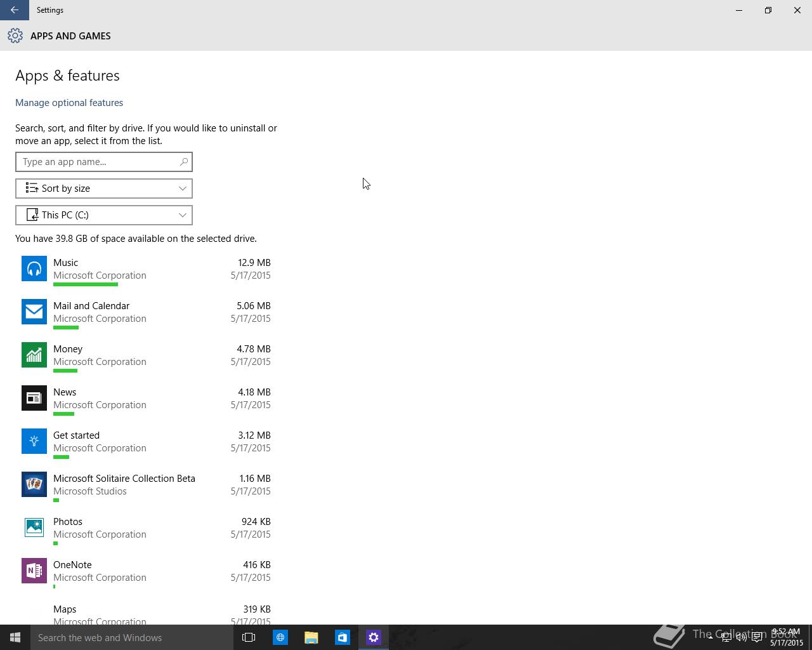Select the News app icon
The height and width of the screenshot is (650, 812).
click(x=34, y=398)
